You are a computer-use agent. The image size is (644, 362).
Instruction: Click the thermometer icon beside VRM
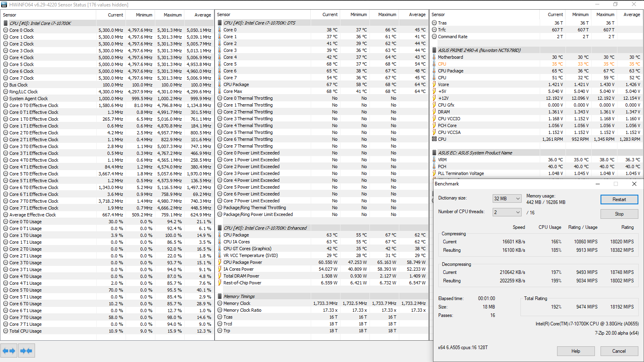[434, 160]
